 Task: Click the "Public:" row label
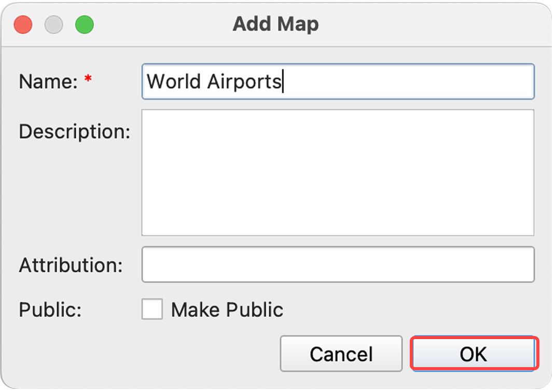click(x=50, y=310)
